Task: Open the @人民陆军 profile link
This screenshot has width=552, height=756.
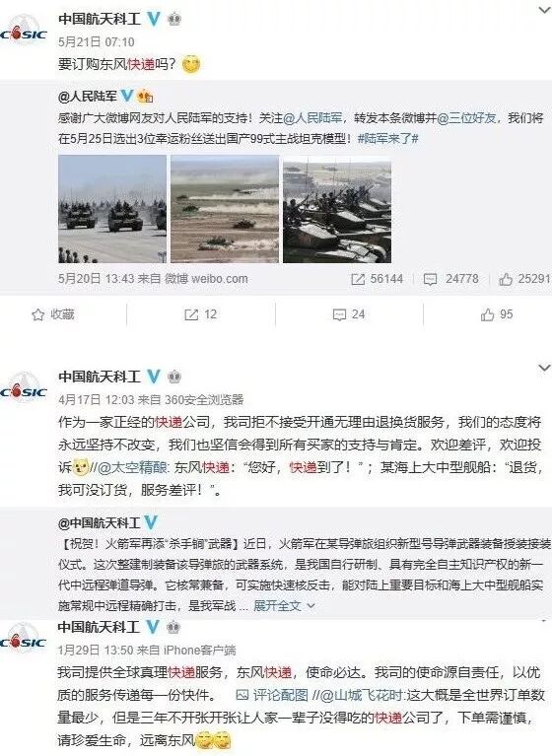Action: pos(87,97)
